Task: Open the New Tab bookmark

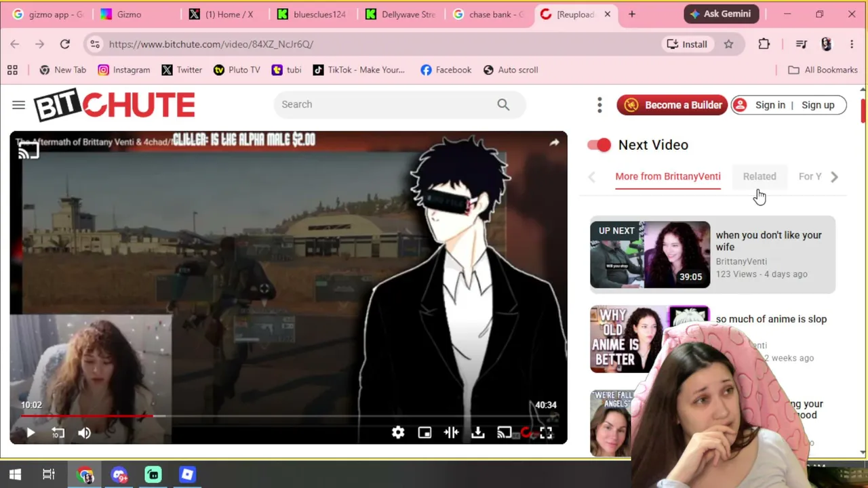Action: [63, 70]
